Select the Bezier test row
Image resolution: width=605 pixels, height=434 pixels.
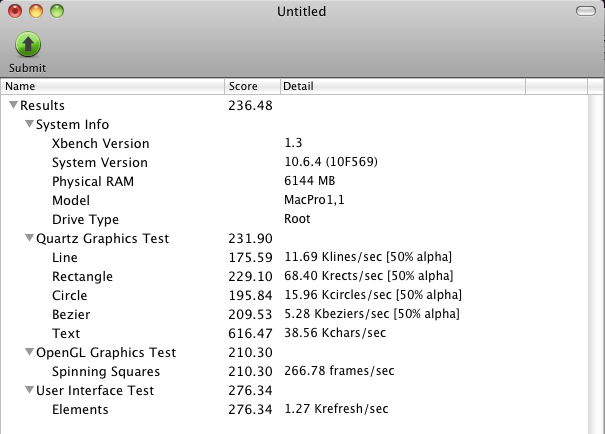(295, 314)
